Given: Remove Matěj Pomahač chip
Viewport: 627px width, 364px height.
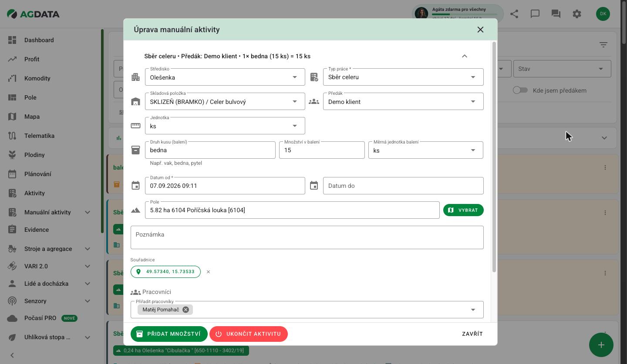Looking at the screenshot, I should (x=185, y=310).
